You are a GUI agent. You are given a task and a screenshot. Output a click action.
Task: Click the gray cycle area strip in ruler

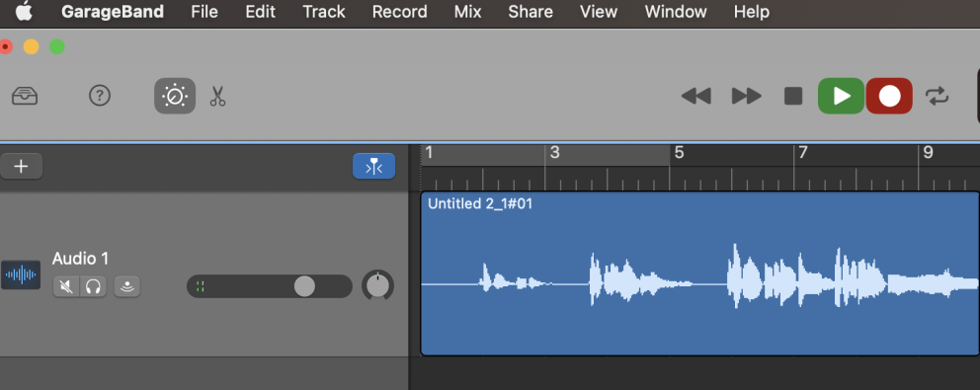click(x=545, y=155)
